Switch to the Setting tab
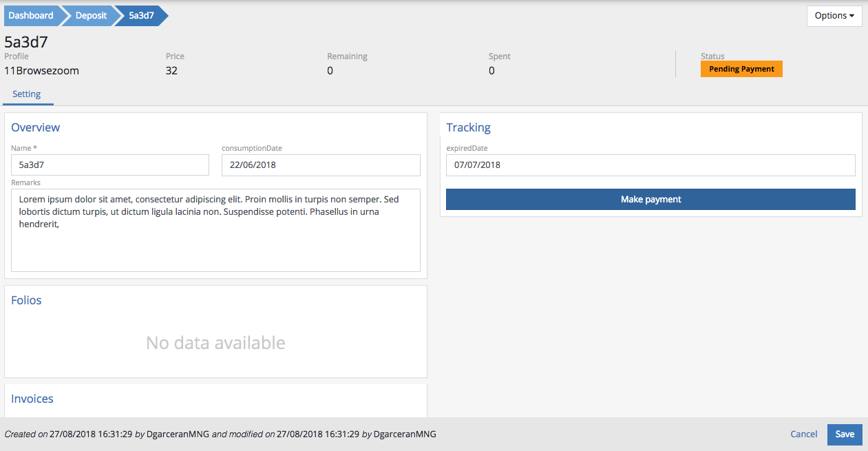 click(x=27, y=94)
